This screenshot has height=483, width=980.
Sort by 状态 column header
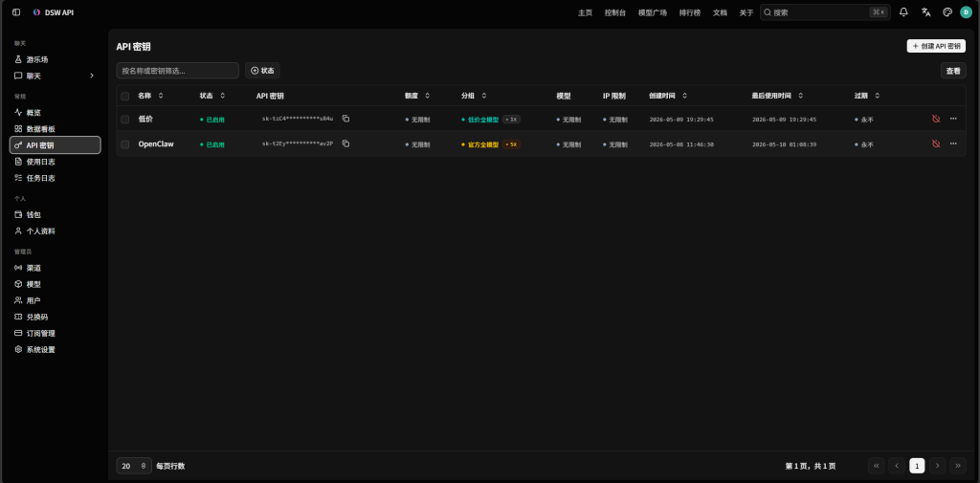click(212, 96)
